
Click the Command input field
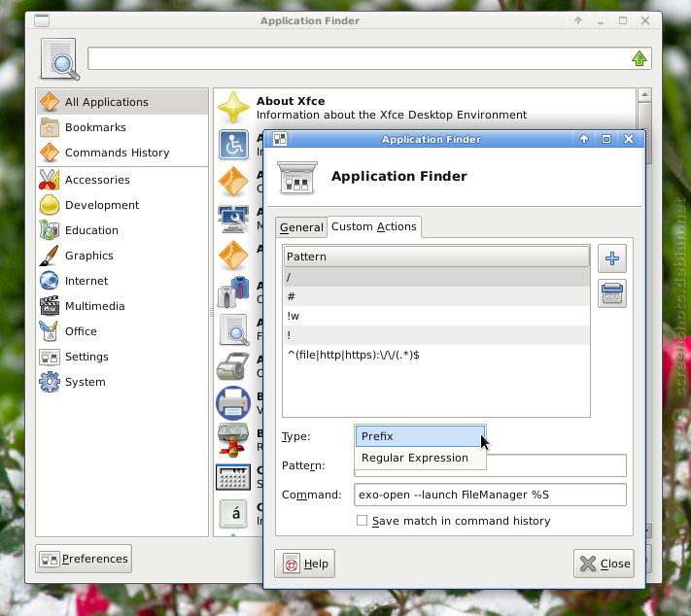(490, 495)
